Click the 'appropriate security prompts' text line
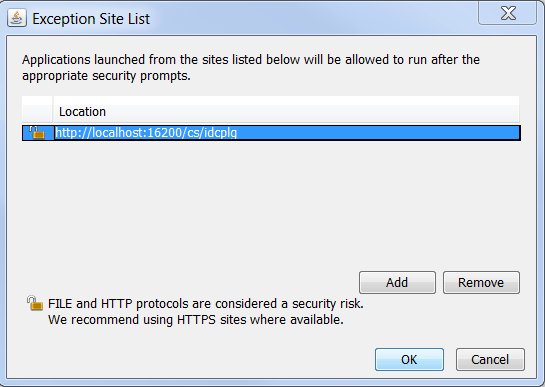This screenshot has width=545, height=387. click(106, 76)
